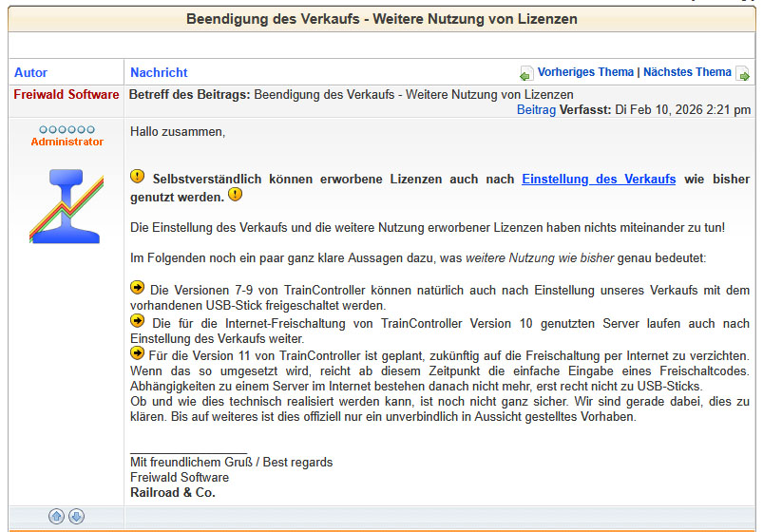Click the Freiwald Software rail avatar image
This screenshot has height=532, width=763.
pos(66,206)
